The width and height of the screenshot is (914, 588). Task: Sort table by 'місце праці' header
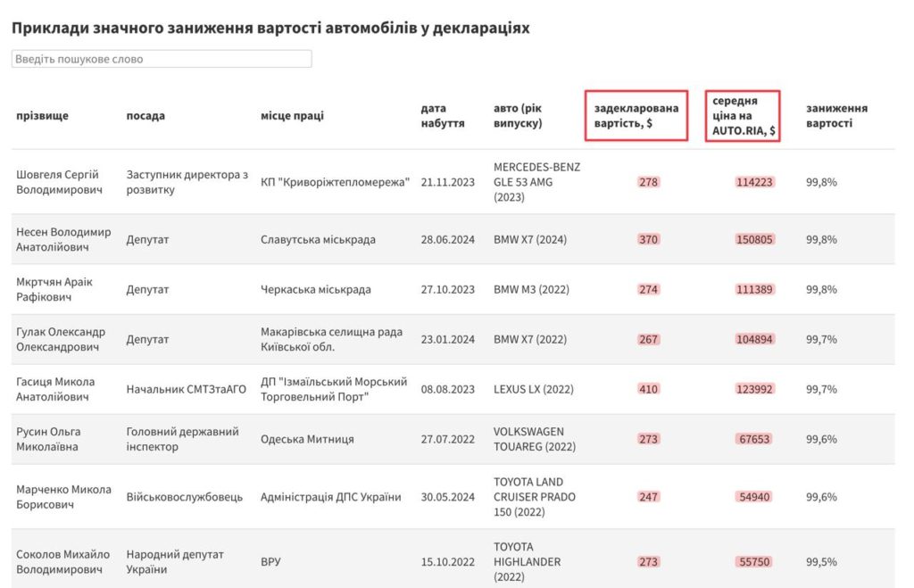click(x=292, y=116)
